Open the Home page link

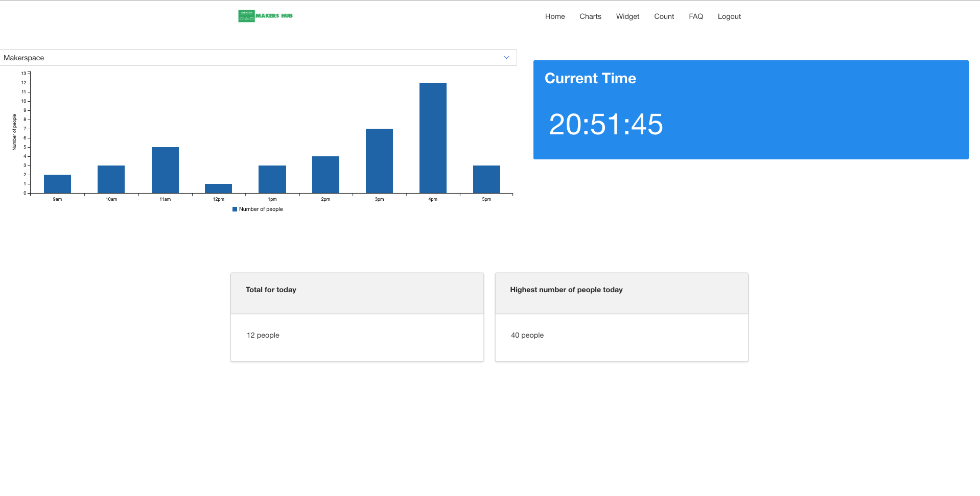click(554, 16)
